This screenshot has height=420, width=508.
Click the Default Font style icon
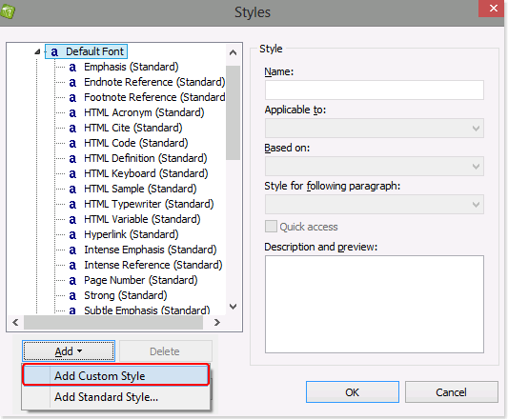54,51
